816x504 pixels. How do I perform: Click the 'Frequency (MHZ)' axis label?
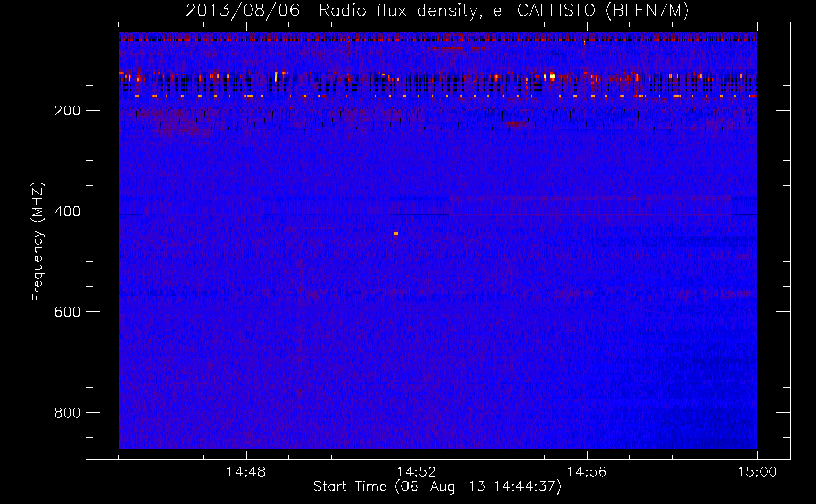(38, 241)
